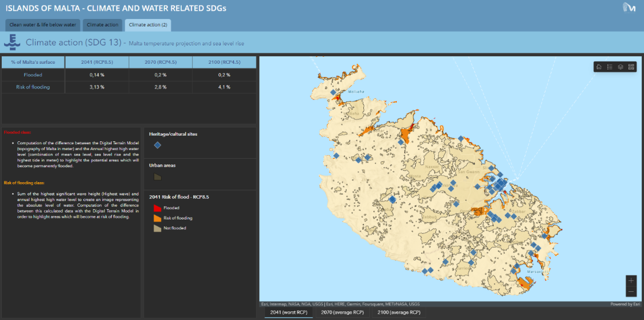
Task: Click the Risk of flooding class heading
Action: (x=24, y=183)
